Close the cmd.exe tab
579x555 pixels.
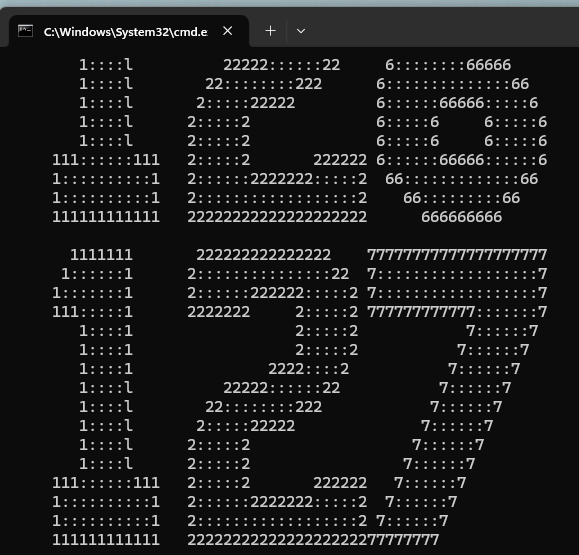click(x=228, y=31)
